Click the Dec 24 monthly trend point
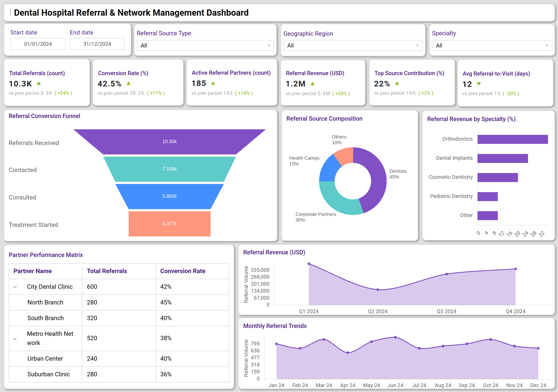 [x=538, y=348]
